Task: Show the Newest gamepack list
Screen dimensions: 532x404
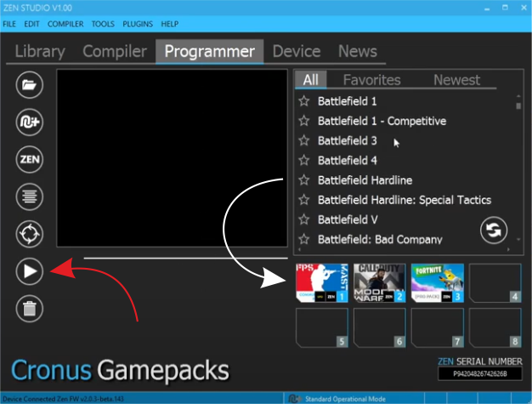Action: pos(456,80)
